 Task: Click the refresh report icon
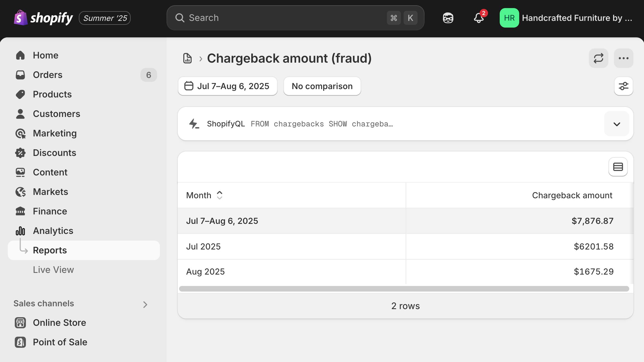(x=598, y=58)
